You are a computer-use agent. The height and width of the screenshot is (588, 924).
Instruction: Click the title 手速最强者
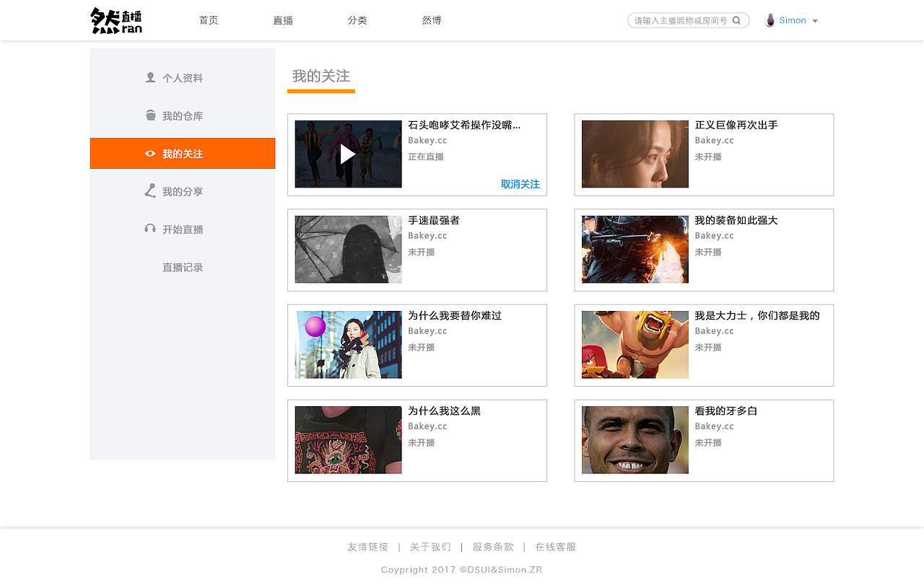(x=434, y=220)
